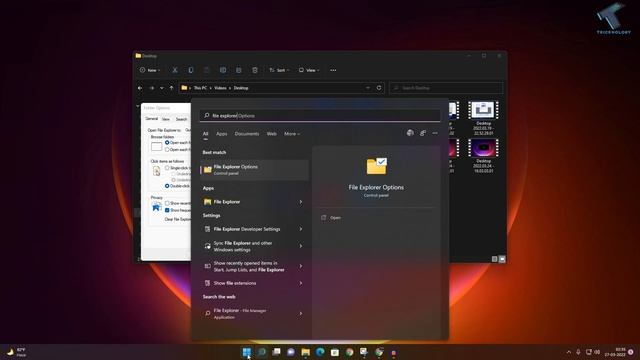This screenshot has height=360, width=640.
Task: Go up one folder level in Explorer
Action: tap(171, 88)
